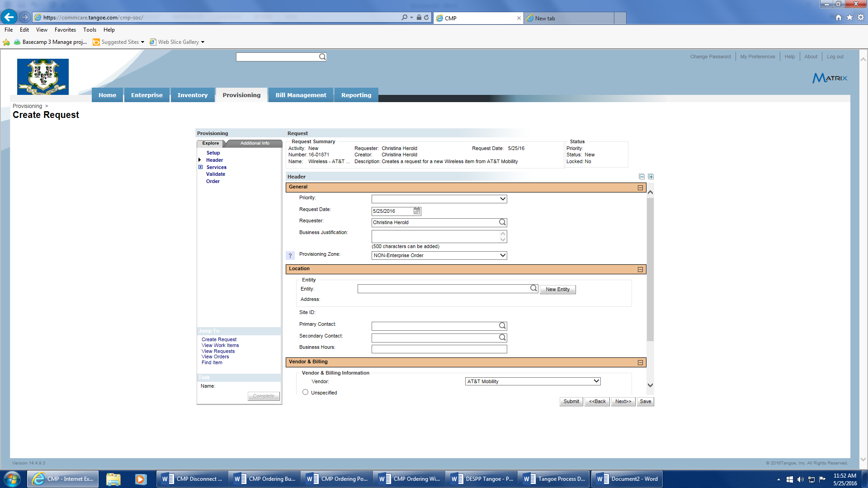Click the New Entity button
868x488 pixels.
(x=557, y=289)
